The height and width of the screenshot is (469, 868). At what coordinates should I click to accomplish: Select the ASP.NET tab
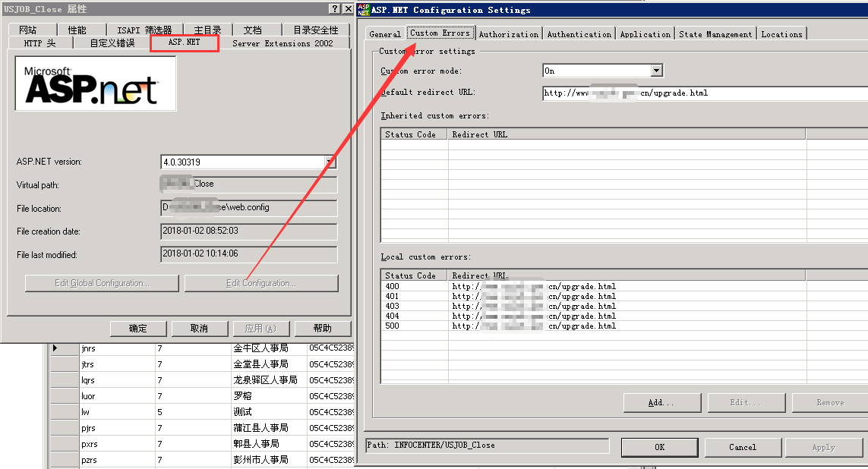tap(185, 42)
